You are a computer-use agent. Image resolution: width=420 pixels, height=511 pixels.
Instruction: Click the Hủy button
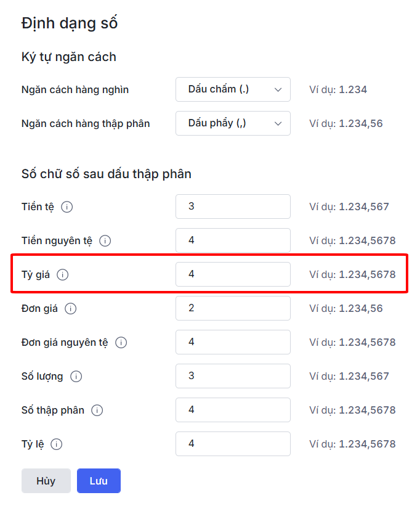[x=46, y=481]
